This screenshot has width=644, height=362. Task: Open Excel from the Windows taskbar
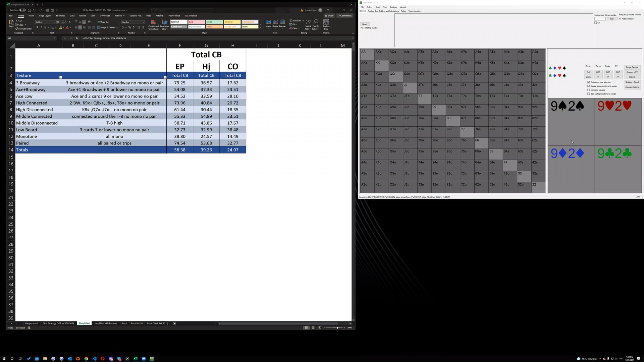[136, 359]
